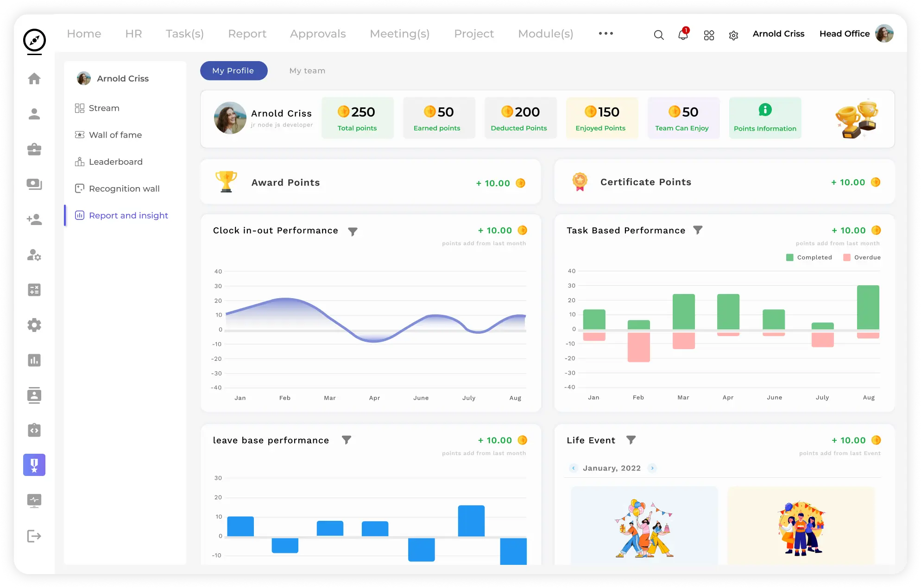Select Report and insight in the sidebar
921x588 pixels.
coord(128,215)
